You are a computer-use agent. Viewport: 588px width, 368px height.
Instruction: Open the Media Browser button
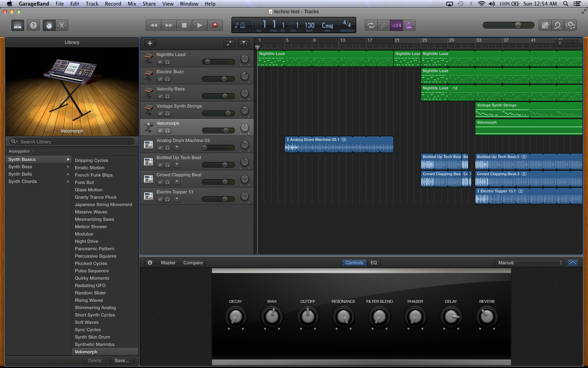coord(570,25)
